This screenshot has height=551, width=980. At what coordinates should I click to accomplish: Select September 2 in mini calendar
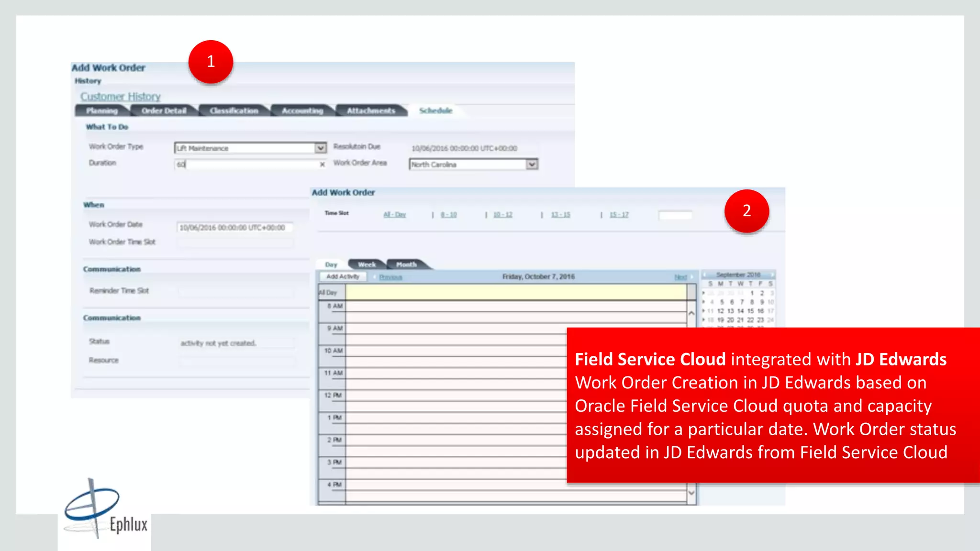pyautogui.click(x=762, y=293)
